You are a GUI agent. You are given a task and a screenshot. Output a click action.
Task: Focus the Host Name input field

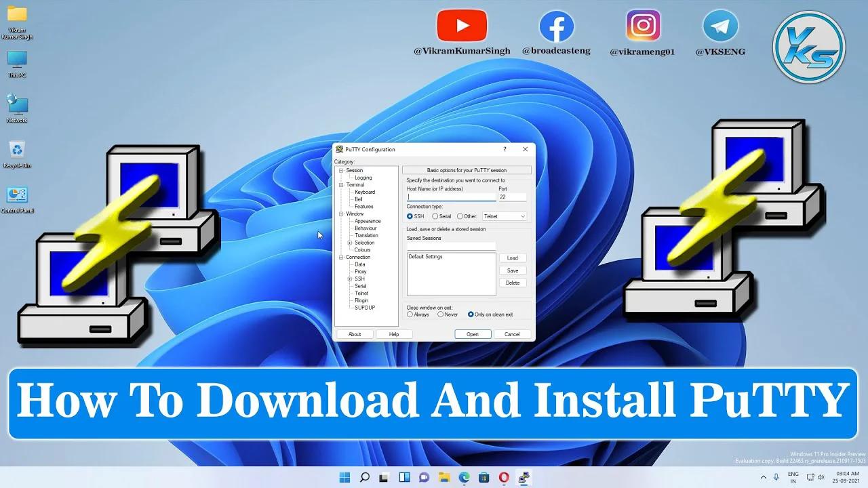pyautogui.click(x=451, y=197)
